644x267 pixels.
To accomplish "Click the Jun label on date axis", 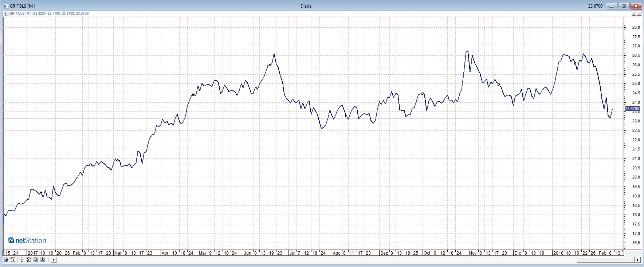I will point(247,253).
